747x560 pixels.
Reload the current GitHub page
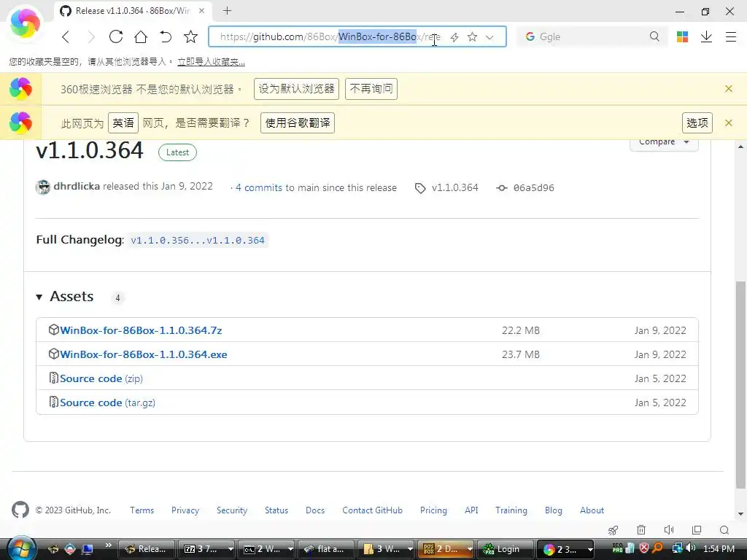pyautogui.click(x=116, y=36)
